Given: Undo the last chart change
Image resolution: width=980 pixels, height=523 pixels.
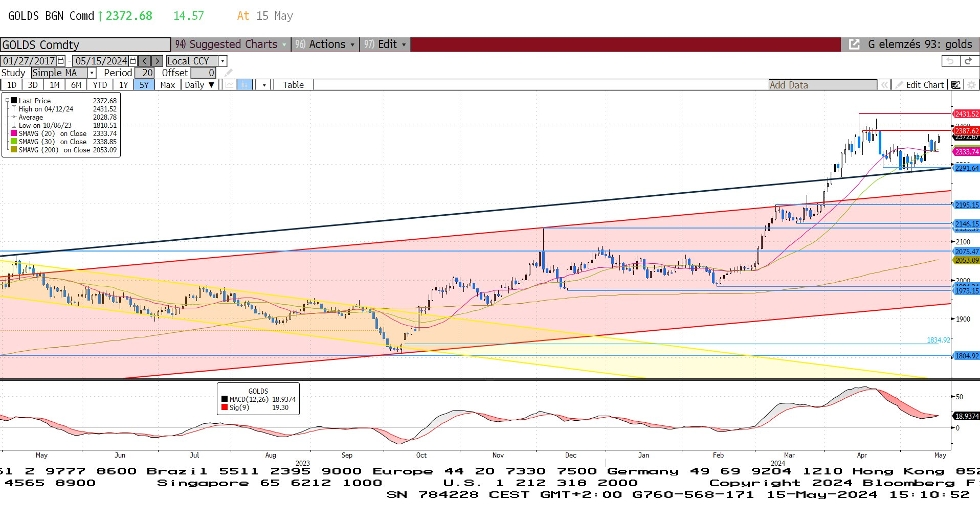Looking at the screenshot, I should pyautogui.click(x=950, y=61).
